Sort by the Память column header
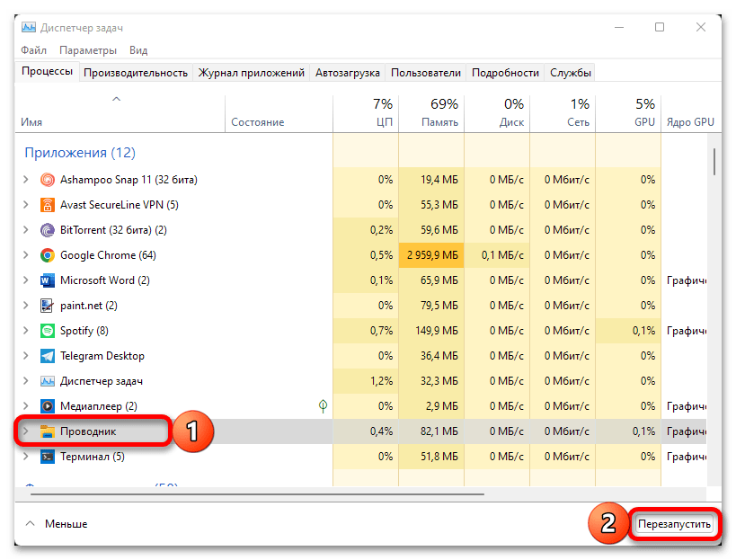The width and height of the screenshot is (736, 560). 431,113
